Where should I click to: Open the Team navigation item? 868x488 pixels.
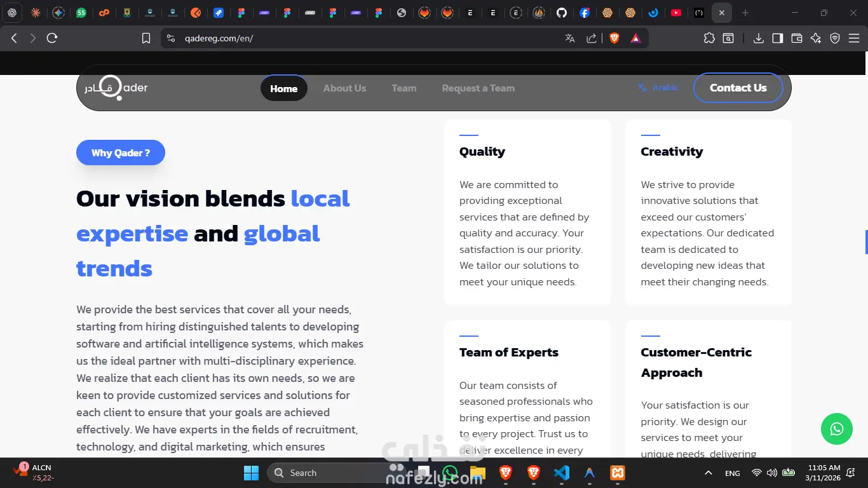(x=403, y=88)
